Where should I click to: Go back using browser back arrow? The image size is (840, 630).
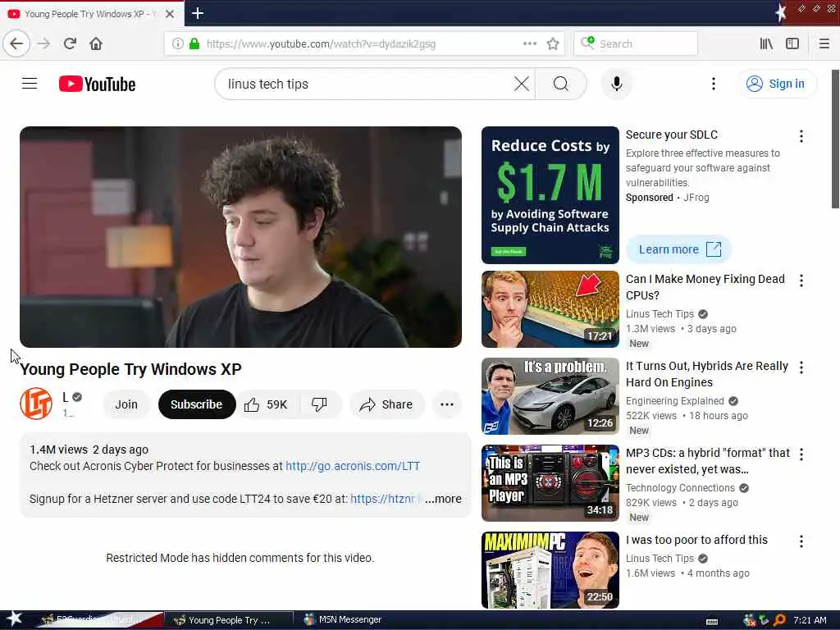point(16,43)
